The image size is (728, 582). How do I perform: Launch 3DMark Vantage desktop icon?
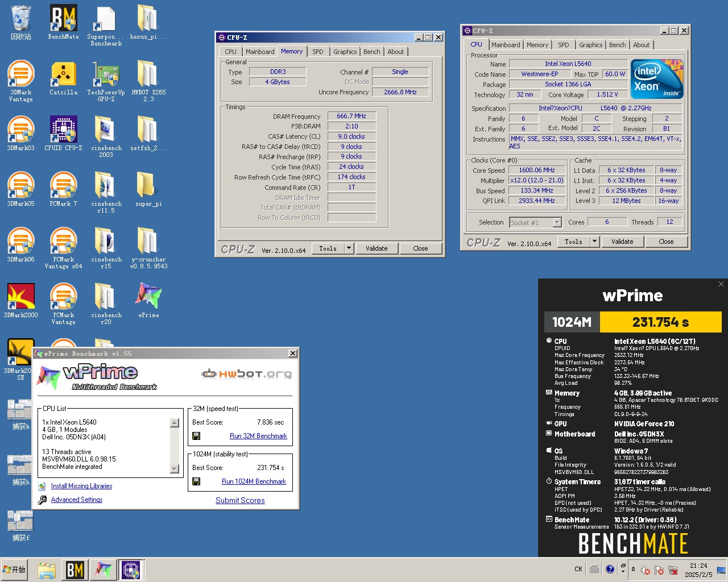pyautogui.click(x=21, y=81)
